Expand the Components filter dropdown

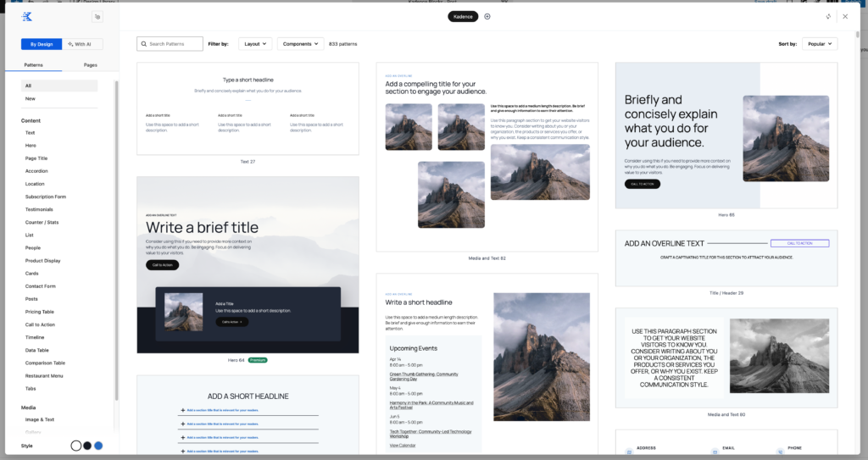301,44
